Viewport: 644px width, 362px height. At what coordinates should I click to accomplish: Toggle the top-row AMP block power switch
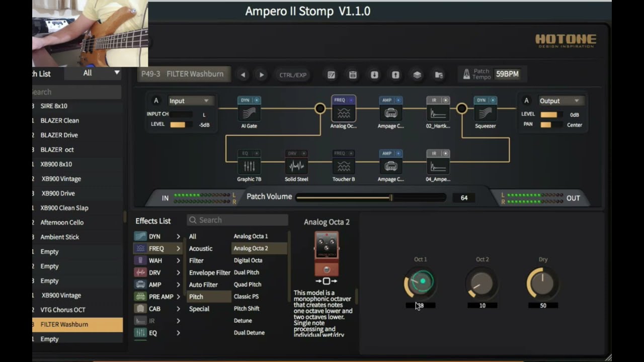click(x=398, y=100)
